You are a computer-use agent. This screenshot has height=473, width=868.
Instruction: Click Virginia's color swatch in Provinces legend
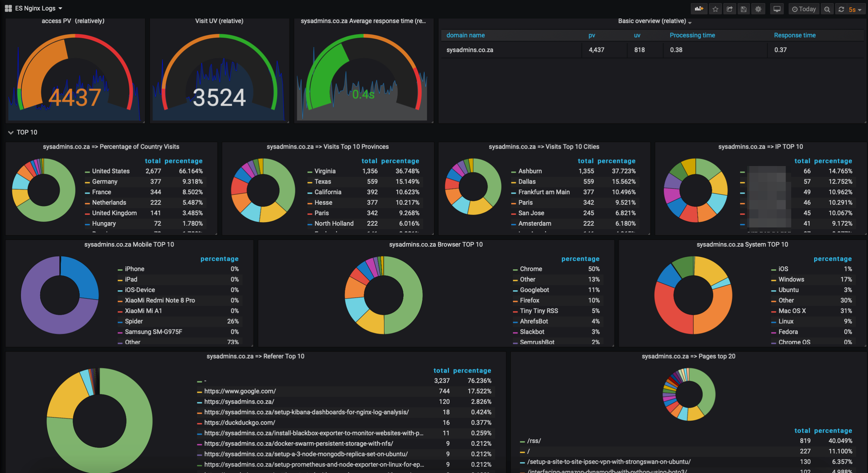coord(309,172)
